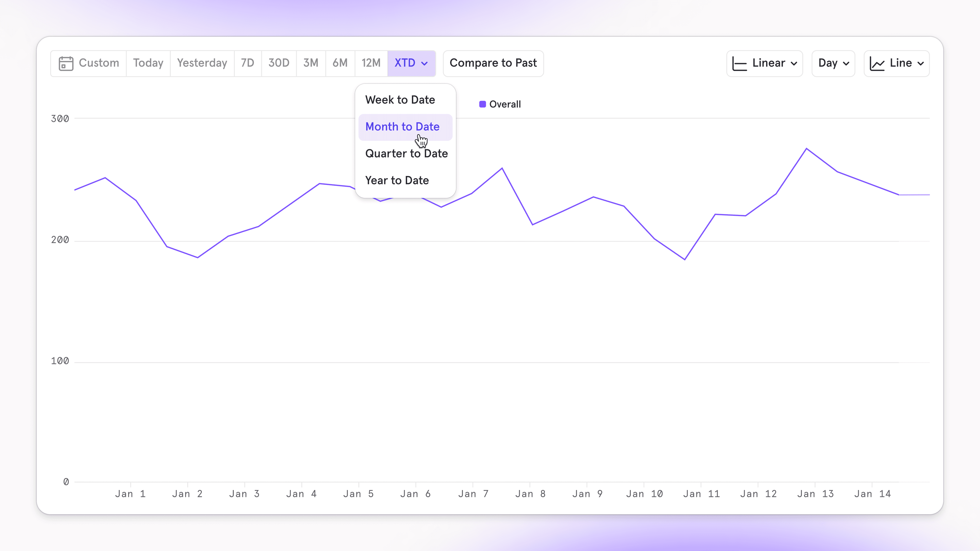Click the Line chart type icon
Viewport: 980px width, 551px height.
(x=877, y=64)
